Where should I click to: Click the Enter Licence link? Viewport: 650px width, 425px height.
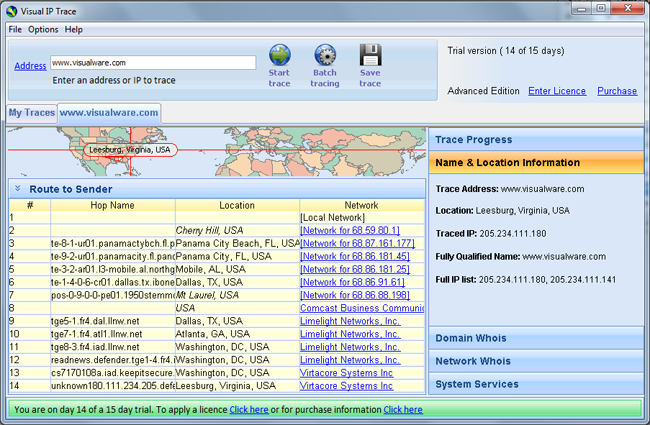click(x=556, y=91)
